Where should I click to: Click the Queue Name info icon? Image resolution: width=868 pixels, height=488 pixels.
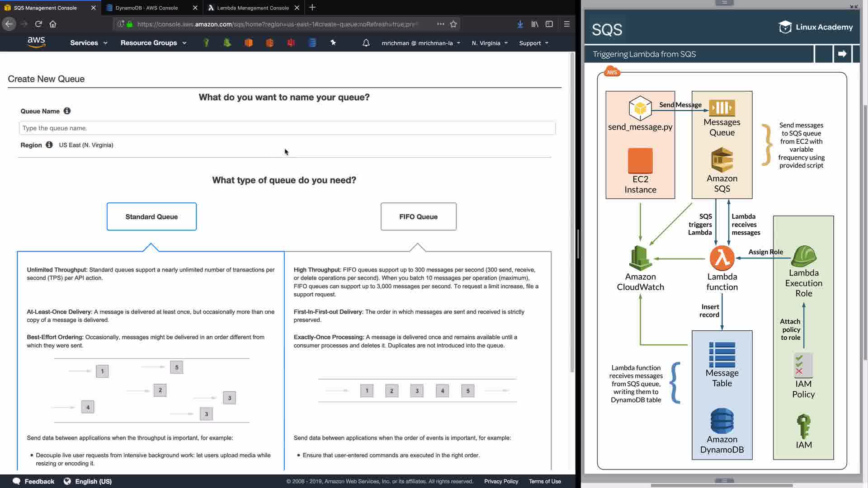pyautogui.click(x=67, y=111)
